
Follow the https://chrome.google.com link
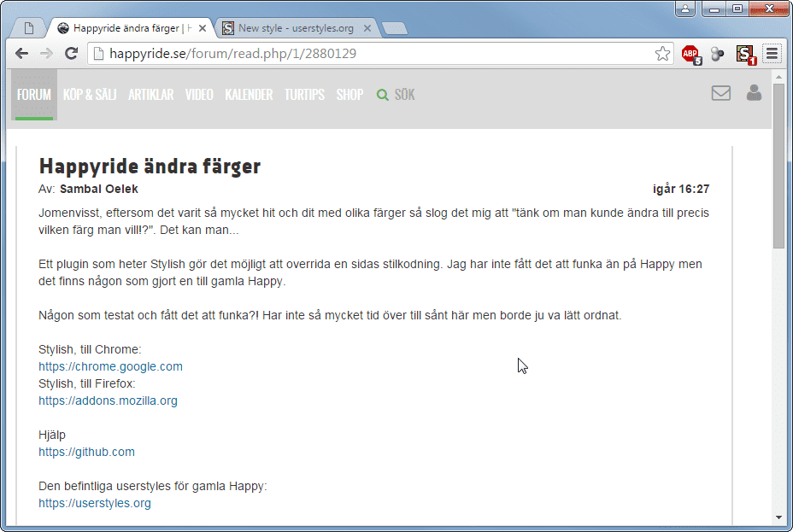click(x=110, y=366)
